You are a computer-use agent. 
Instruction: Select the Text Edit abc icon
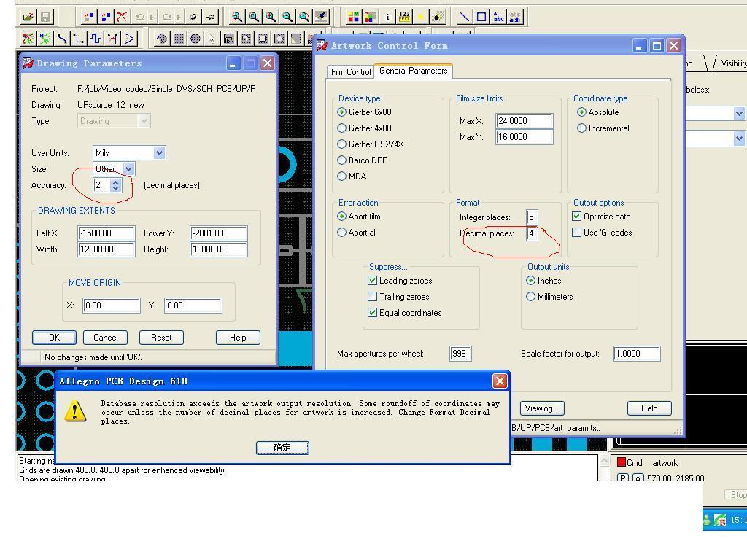tap(515, 17)
